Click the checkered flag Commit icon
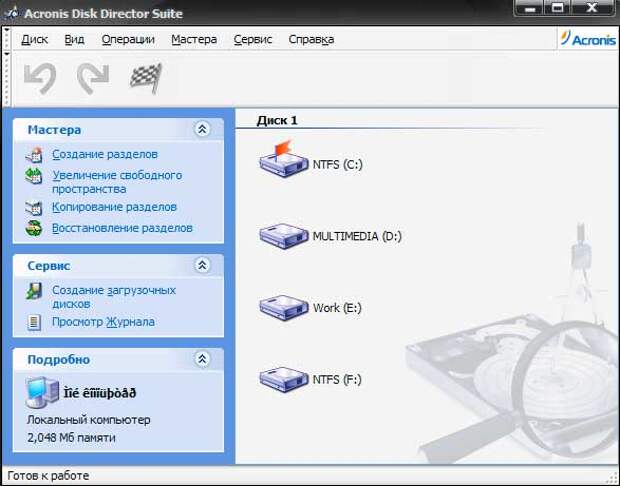Screen dimensions: 620x486 point(146,78)
